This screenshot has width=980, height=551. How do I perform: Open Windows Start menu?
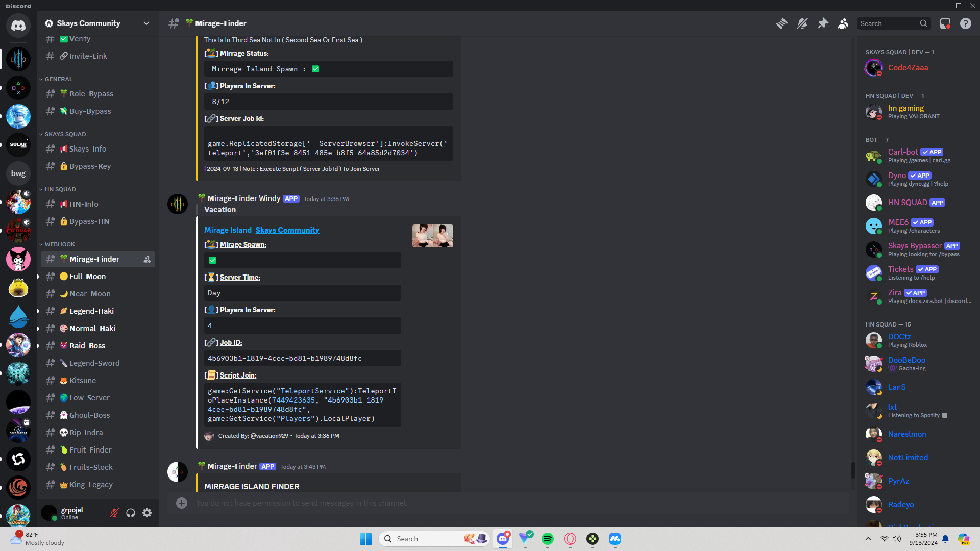click(x=366, y=539)
